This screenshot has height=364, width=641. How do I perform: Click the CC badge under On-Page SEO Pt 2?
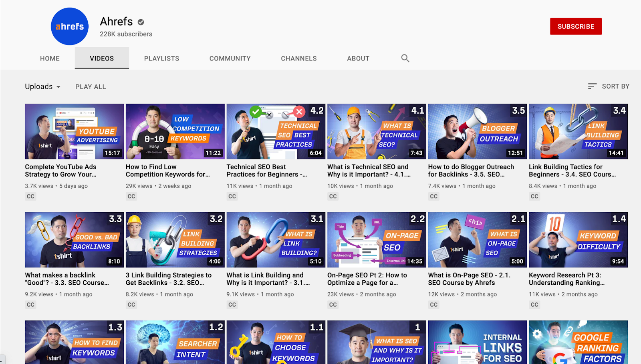[x=333, y=305]
